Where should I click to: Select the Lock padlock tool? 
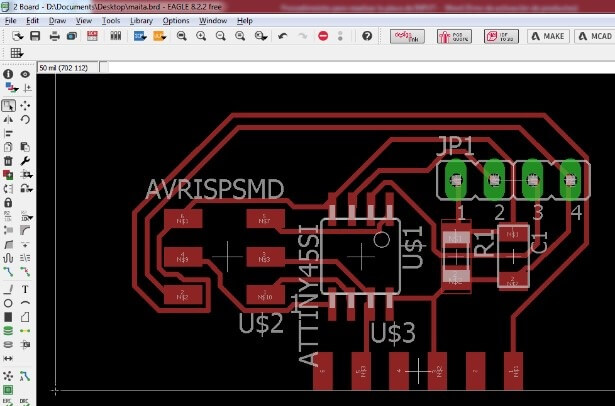[8, 202]
